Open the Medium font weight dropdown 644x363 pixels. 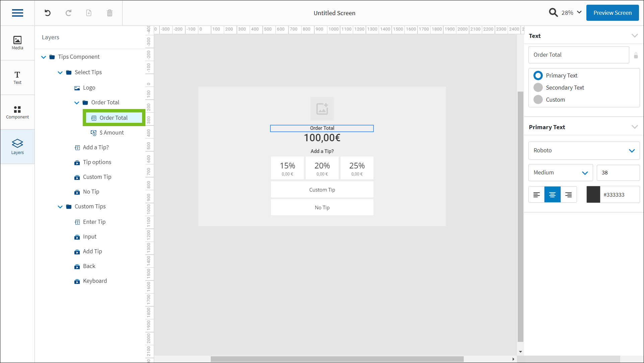tap(560, 173)
